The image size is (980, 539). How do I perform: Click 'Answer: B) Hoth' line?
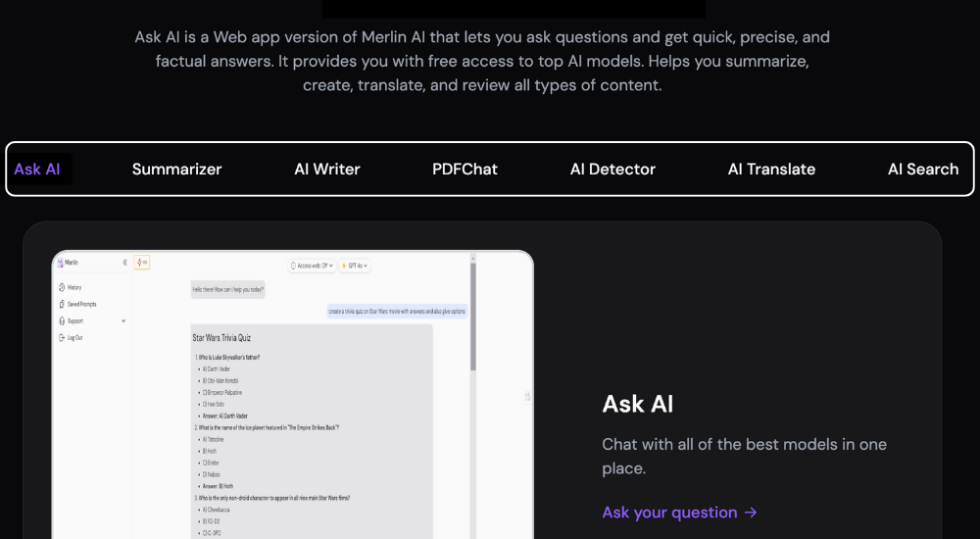click(x=218, y=486)
